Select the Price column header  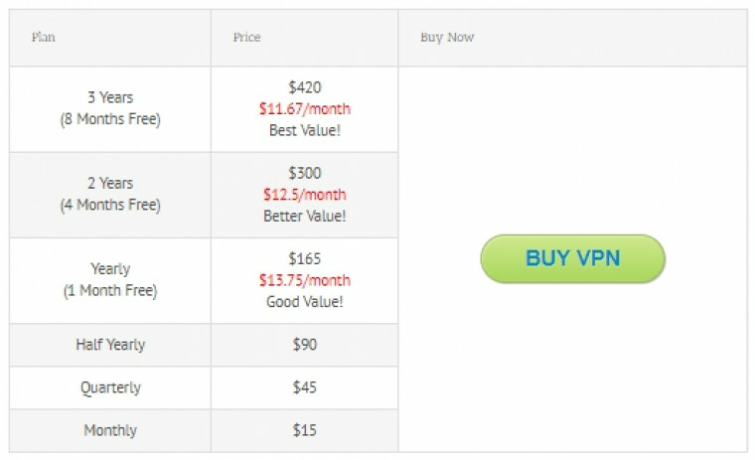(247, 38)
